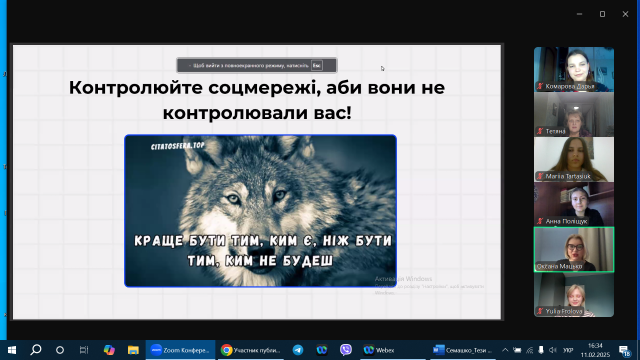Image resolution: width=640 pixels, height=360 pixels.
Task: Open pinned Webex icon beside Telegram
Action: click(322, 350)
